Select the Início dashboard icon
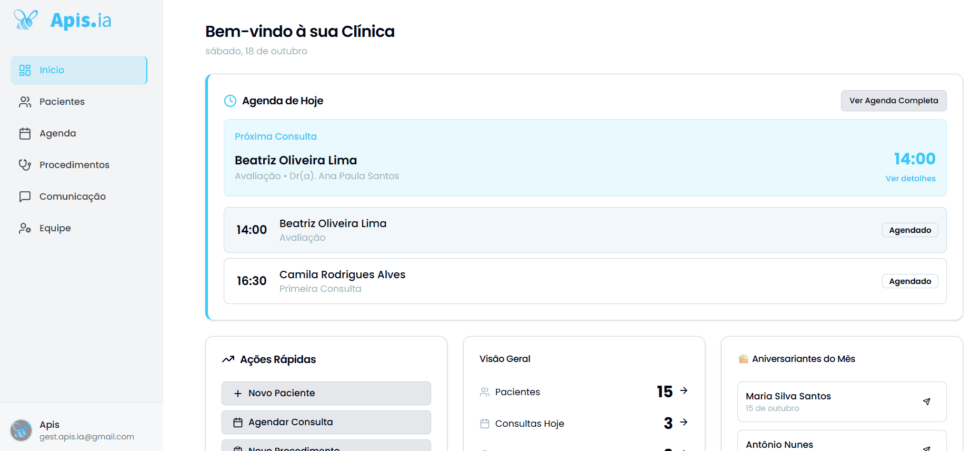Image resolution: width=980 pixels, height=451 pixels. coord(25,70)
